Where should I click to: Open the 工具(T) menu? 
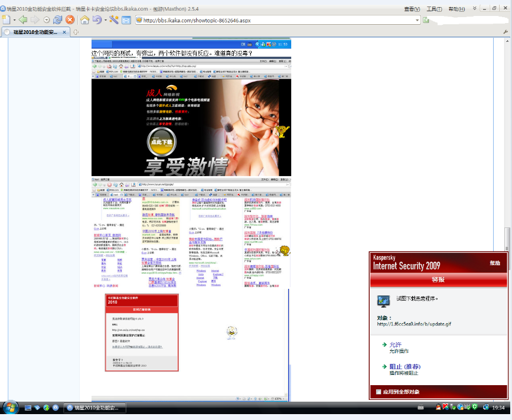point(434,9)
